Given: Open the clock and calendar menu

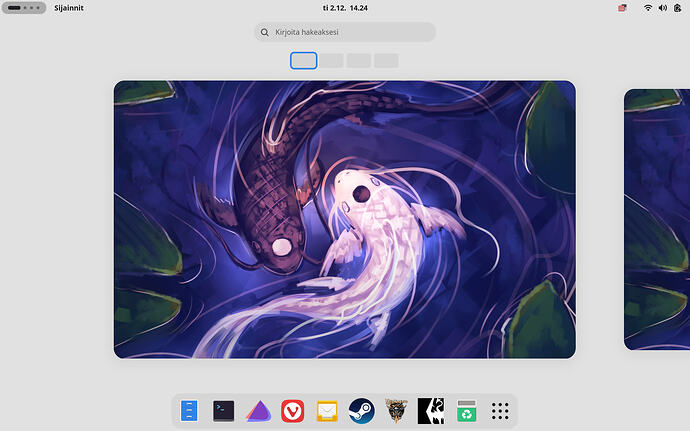Looking at the screenshot, I should click(345, 8).
